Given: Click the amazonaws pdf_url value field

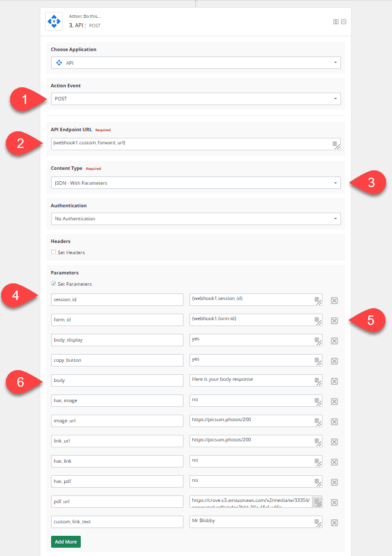Looking at the screenshot, I should coord(256,502).
